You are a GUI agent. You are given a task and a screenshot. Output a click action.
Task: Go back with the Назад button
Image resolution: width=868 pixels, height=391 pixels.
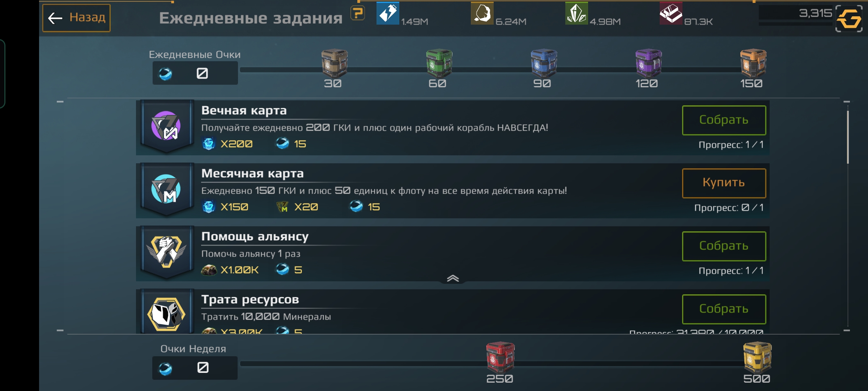77,18
